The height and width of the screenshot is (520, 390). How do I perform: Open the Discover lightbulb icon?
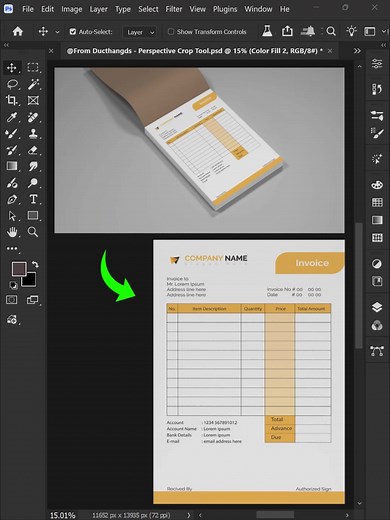pos(351,31)
